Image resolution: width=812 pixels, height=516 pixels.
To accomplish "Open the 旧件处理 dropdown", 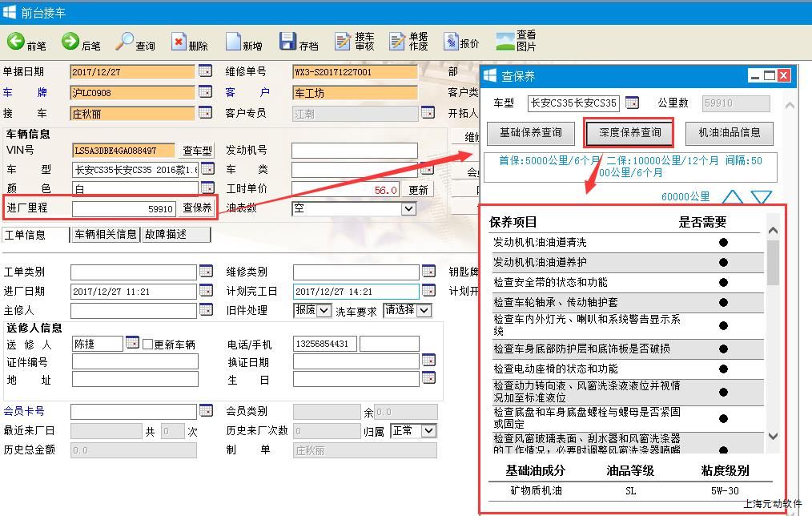I will pyautogui.click(x=324, y=310).
